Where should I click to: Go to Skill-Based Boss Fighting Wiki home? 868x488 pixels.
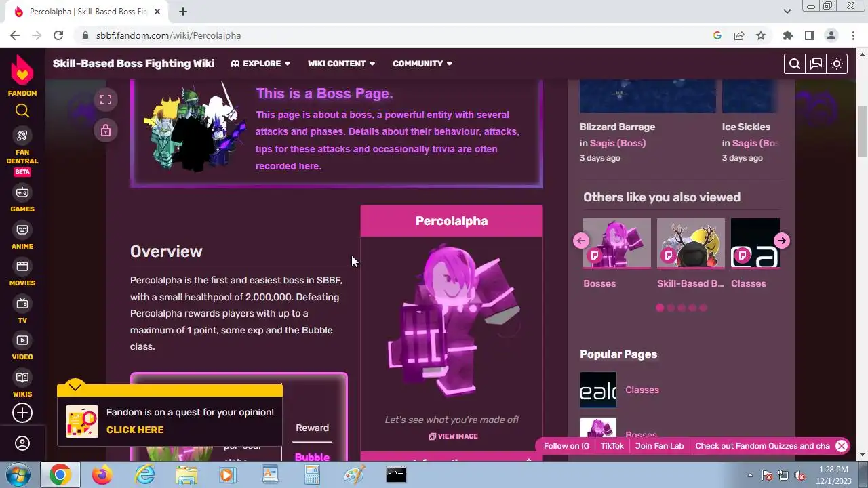coord(134,63)
